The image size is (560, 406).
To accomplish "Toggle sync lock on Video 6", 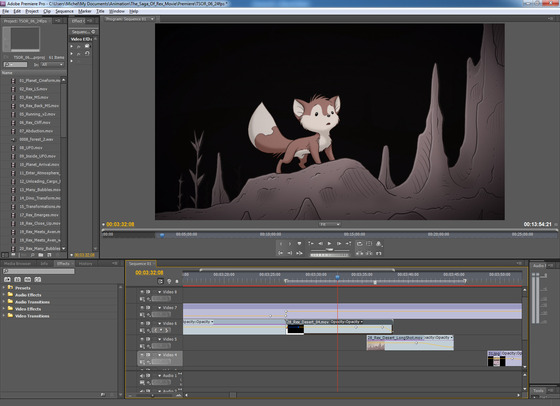I will (x=148, y=323).
